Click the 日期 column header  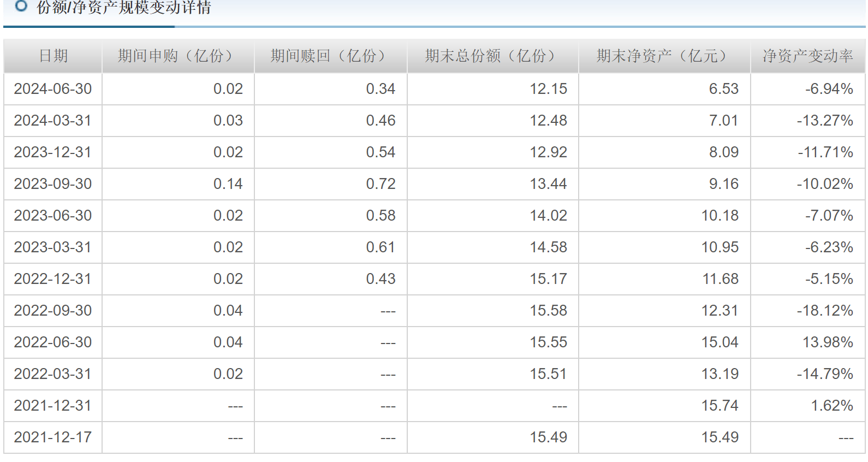(x=53, y=56)
